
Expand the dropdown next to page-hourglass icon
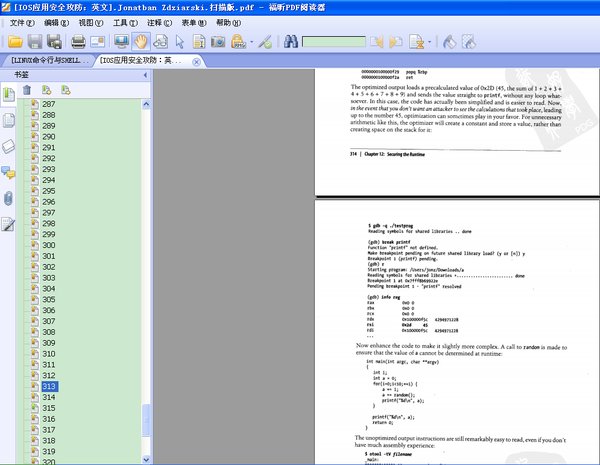coord(427,43)
